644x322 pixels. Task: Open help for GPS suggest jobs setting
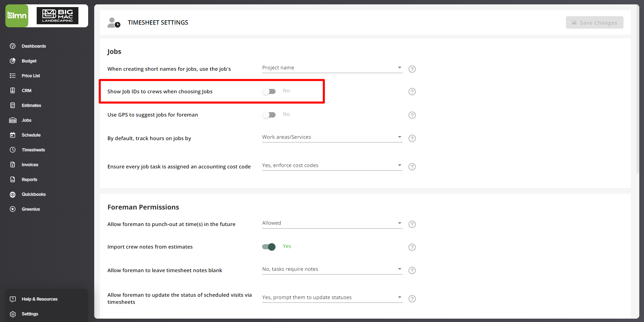click(412, 115)
